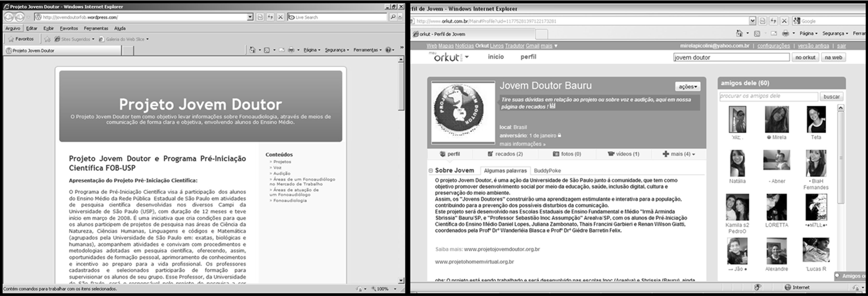Collapse the Sobre Jovem section

click(x=431, y=171)
